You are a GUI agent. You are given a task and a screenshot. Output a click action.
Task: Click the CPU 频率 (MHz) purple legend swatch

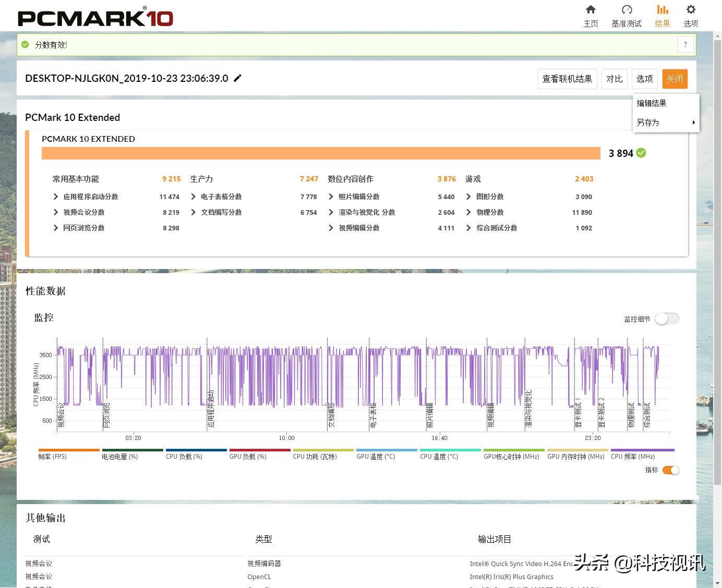tap(642, 450)
